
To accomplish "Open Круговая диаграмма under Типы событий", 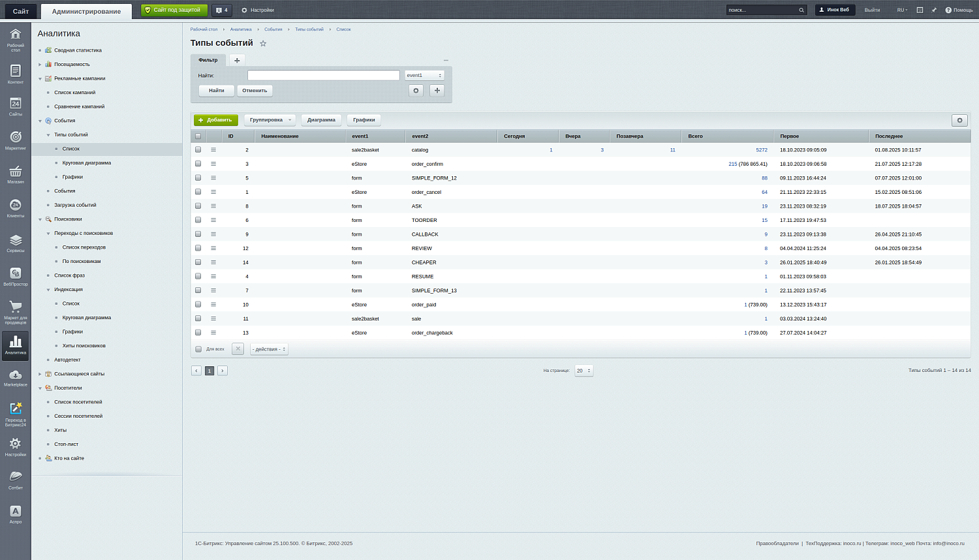I will (x=86, y=163).
